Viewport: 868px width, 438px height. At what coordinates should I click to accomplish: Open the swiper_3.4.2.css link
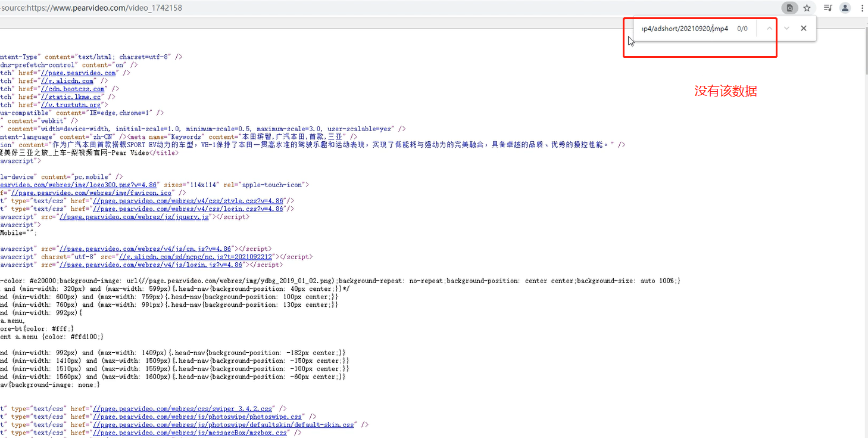[183, 409]
